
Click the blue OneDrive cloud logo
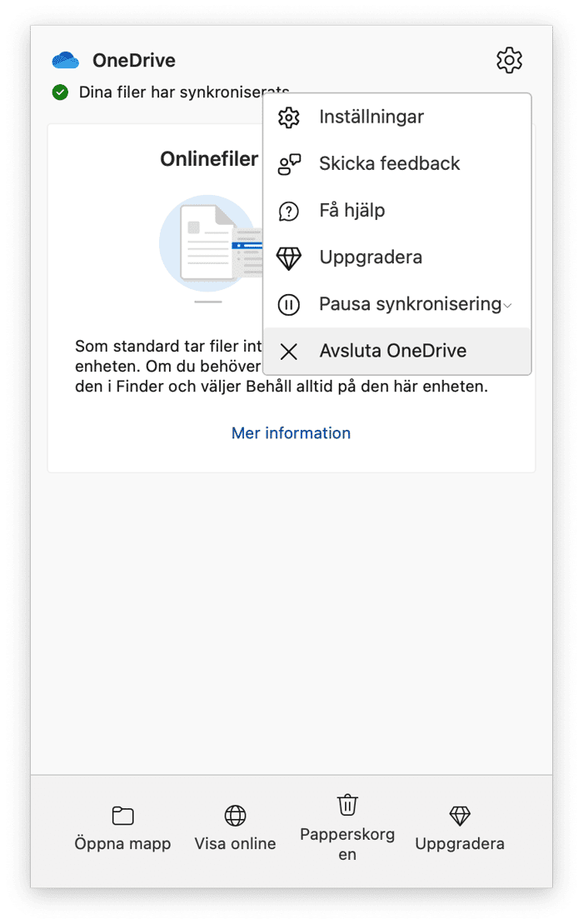(65, 60)
